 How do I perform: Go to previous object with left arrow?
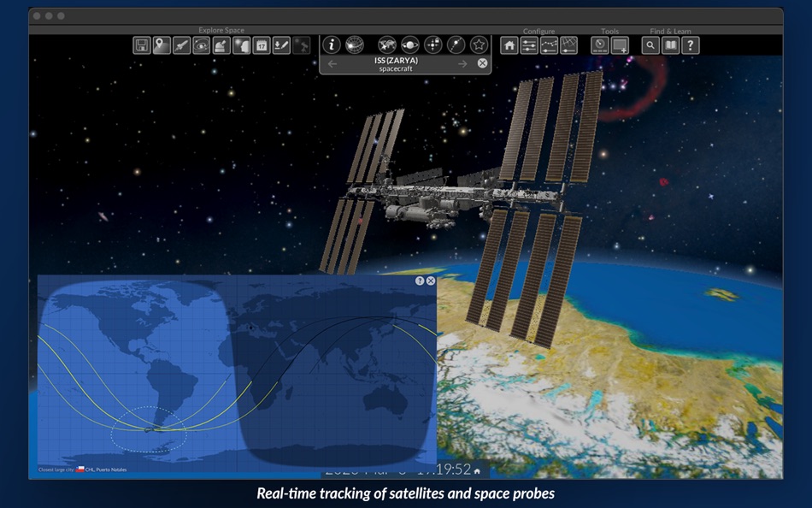332,64
